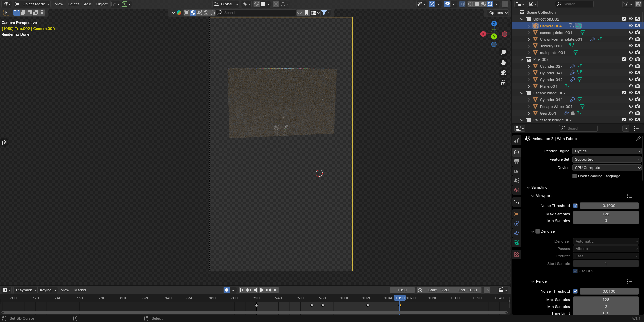Activate the Zoom tool in viewport sidebar
The image size is (644, 322).
point(503,52)
